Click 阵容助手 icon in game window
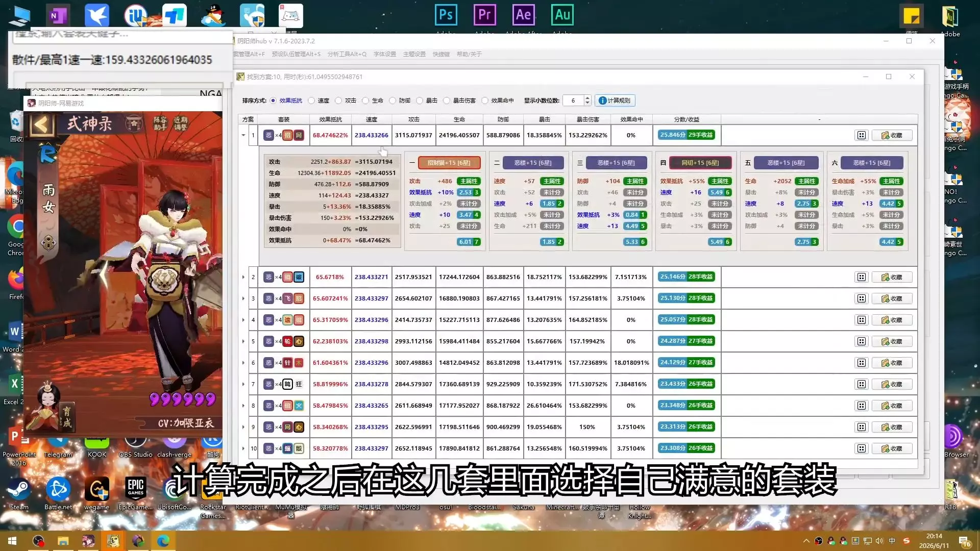 160,123
